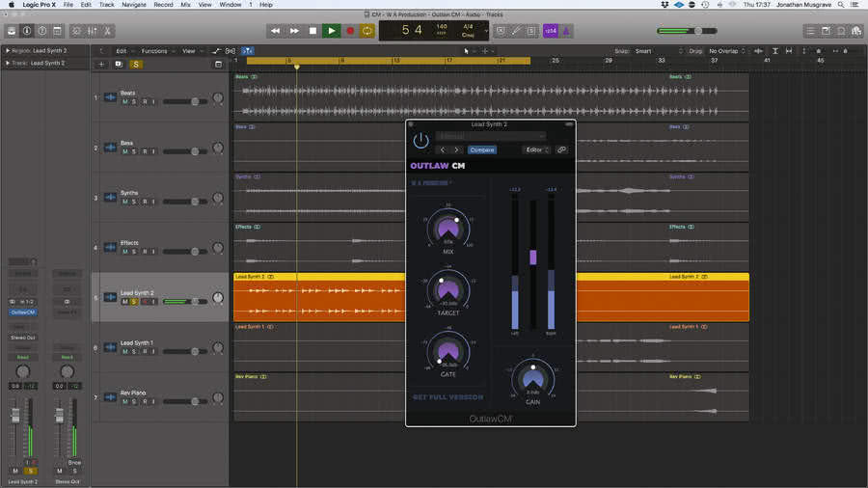
Task: Rewind the transport
Action: (x=275, y=31)
